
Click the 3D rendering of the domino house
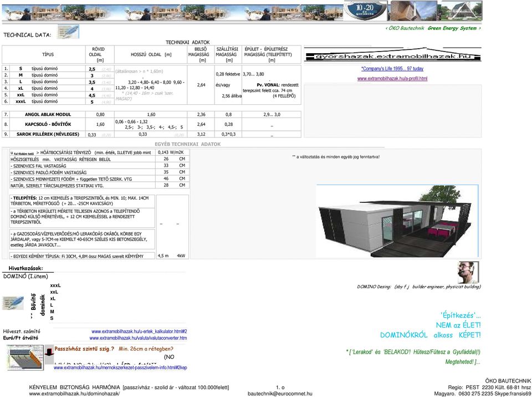click(x=397, y=221)
